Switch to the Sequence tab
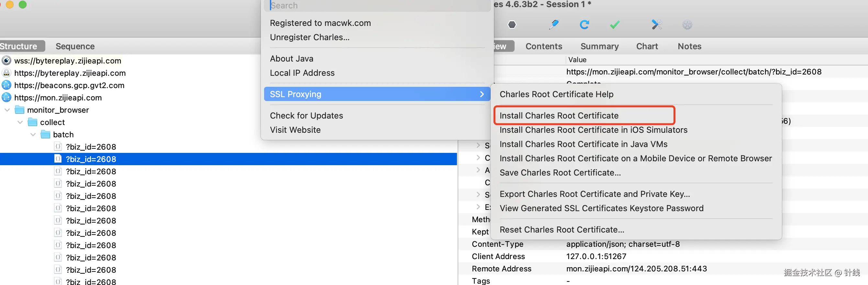Image resolution: width=868 pixels, height=285 pixels. [x=75, y=46]
